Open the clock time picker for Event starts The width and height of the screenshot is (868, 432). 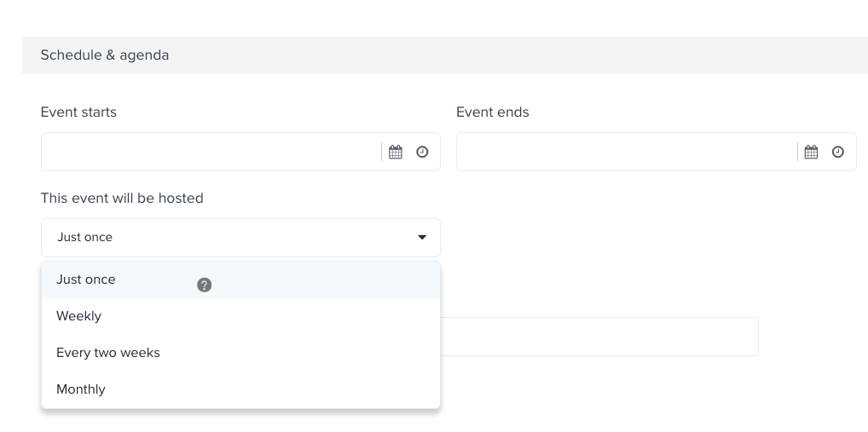pyautogui.click(x=422, y=152)
